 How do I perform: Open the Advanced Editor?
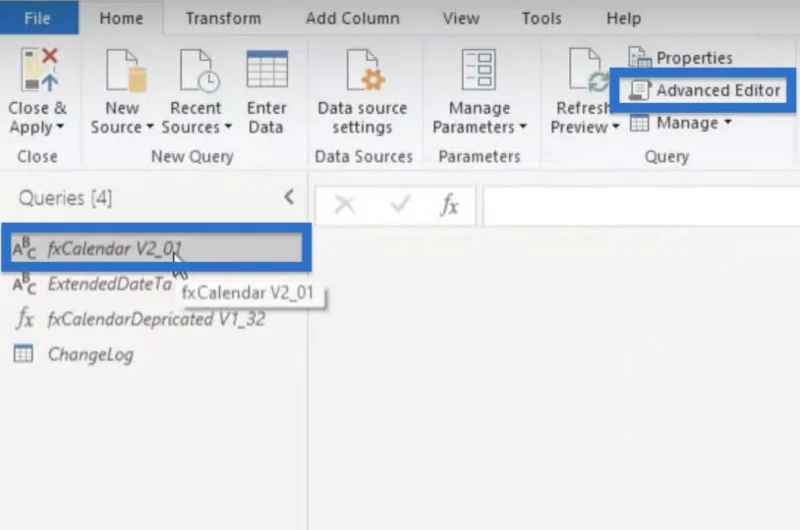click(704, 90)
